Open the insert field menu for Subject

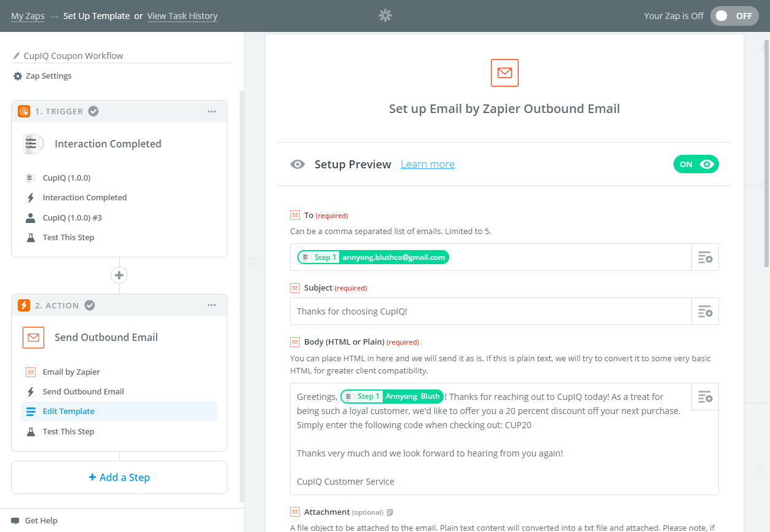(x=705, y=311)
